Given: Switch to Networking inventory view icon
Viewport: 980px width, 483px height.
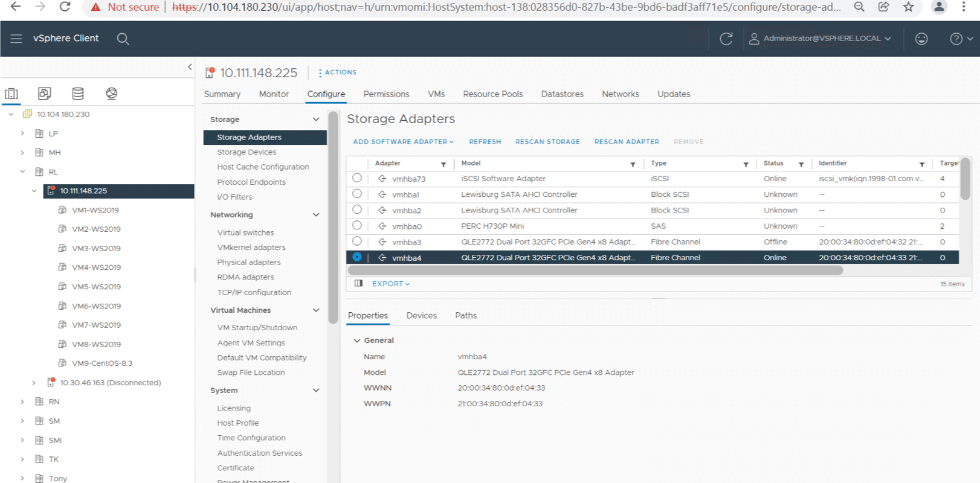Looking at the screenshot, I should tap(111, 94).
